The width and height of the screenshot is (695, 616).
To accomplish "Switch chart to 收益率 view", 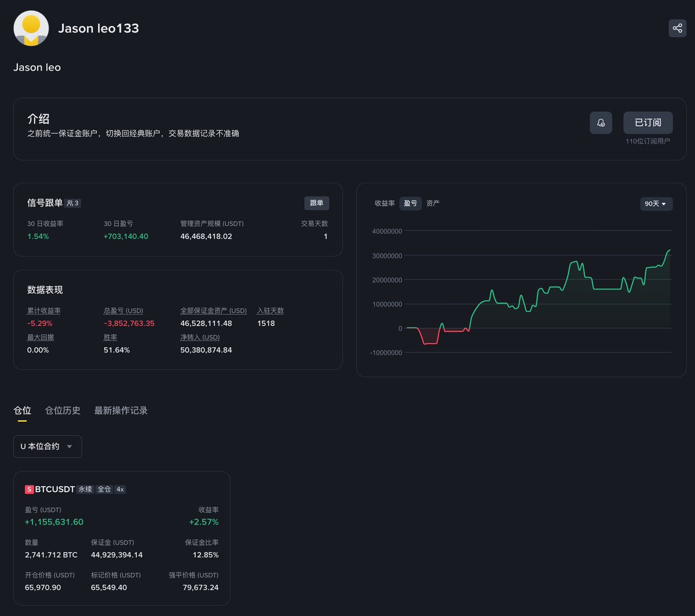I will 385,203.
